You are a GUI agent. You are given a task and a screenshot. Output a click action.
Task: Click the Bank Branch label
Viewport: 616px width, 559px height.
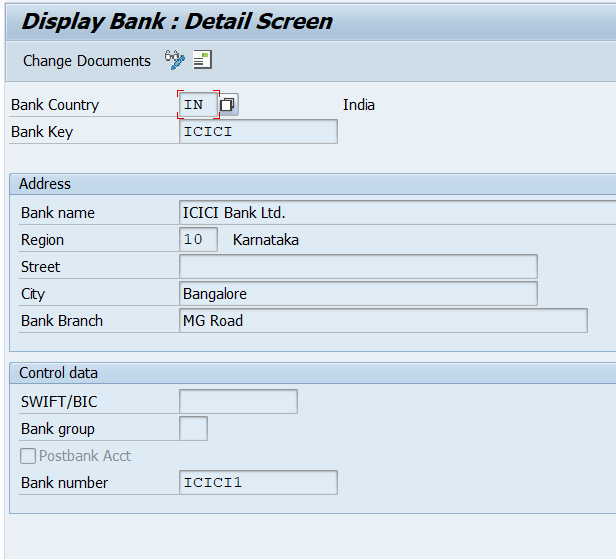(x=62, y=321)
